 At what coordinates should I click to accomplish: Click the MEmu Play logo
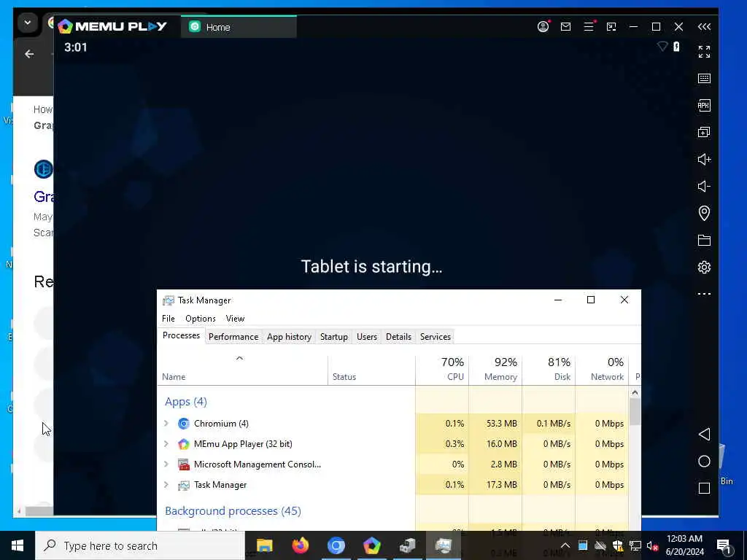tap(112, 26)
